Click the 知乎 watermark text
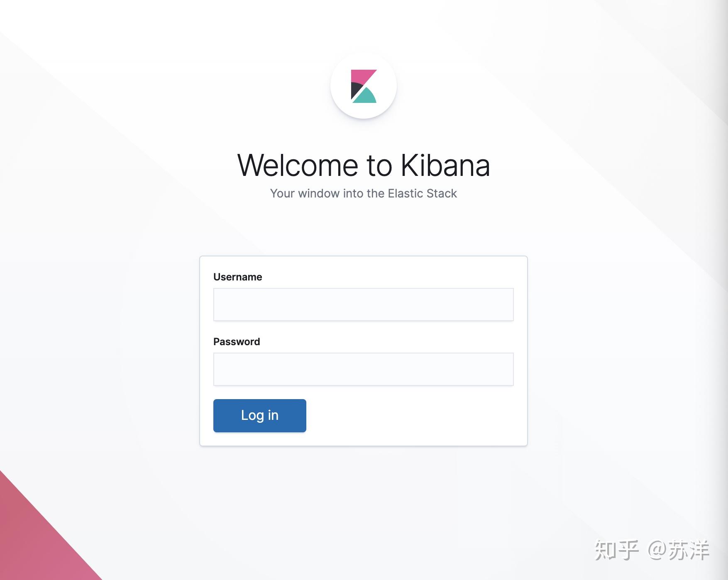 pyautogui.click(x=617, y=550)
